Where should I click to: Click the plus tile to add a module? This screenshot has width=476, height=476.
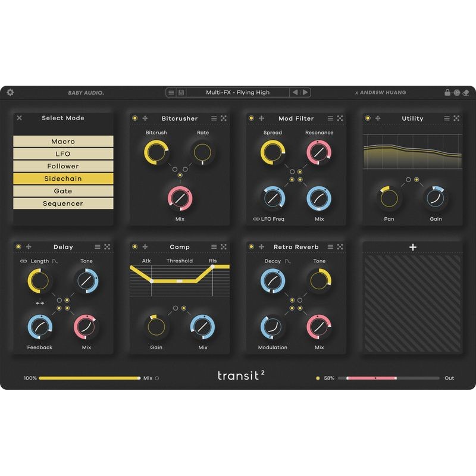[x=412, y=247]
